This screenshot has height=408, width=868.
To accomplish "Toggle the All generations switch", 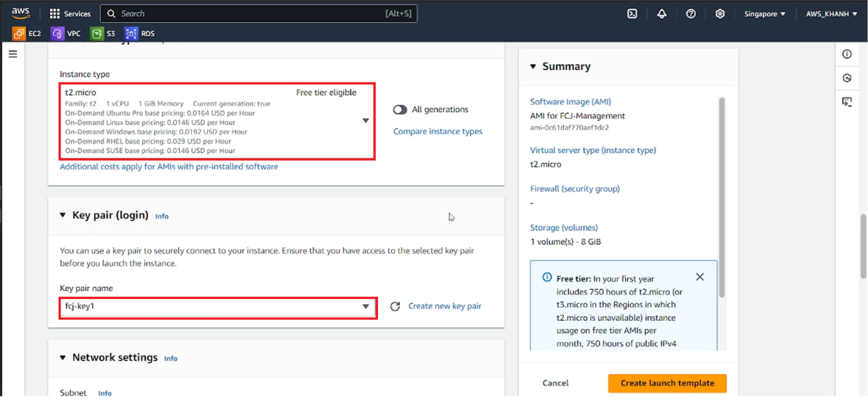I will click(400, 110).
